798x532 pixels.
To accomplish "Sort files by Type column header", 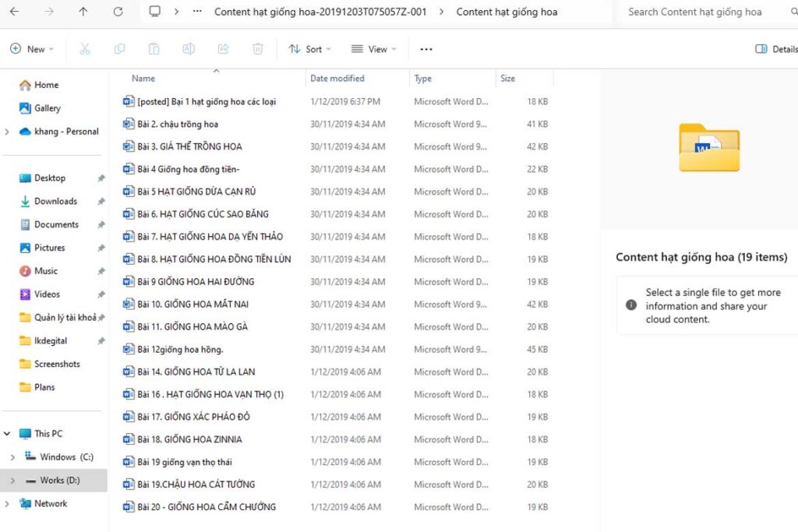I will point(422,79).
